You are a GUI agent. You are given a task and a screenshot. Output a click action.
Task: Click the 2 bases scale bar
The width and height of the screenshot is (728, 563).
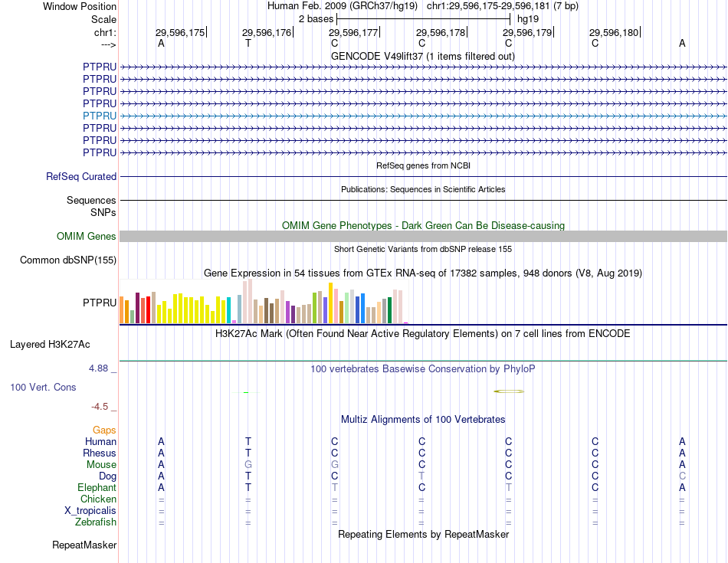[x=424, y=19]
